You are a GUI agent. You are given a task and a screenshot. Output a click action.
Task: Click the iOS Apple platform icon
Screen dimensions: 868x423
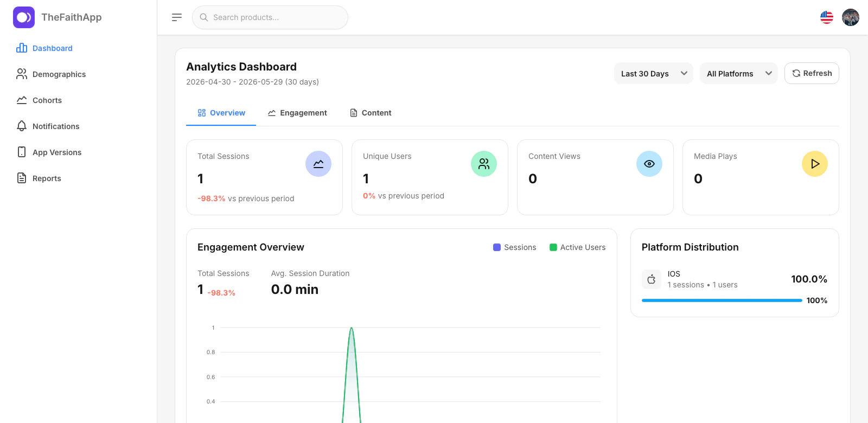pyautogui.click(x=652, y=279)
